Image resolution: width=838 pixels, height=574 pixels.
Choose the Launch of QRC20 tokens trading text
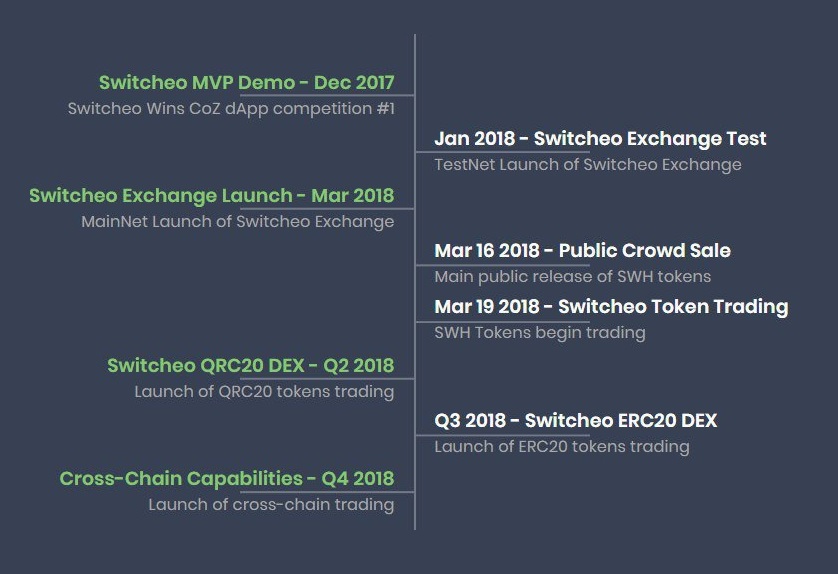(x=265, y=392)
